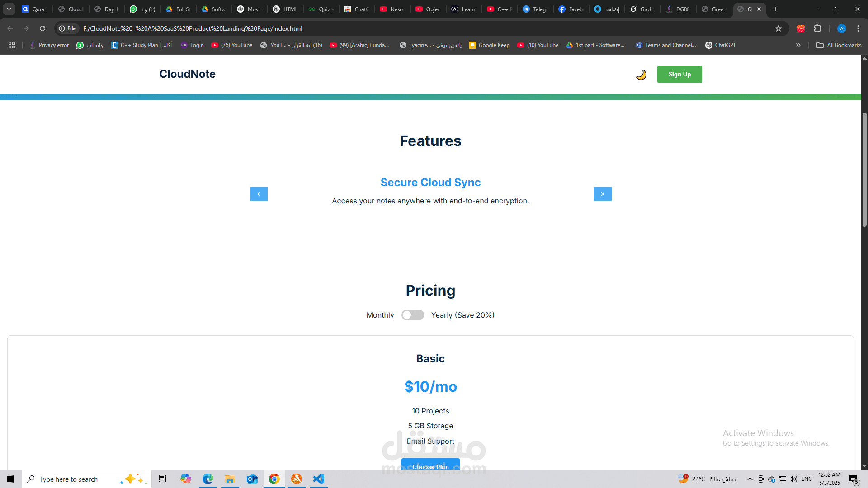Choose the Basic plan
Image resolution: width=868 pixels, height=488 pixels.
coord(430,466)
